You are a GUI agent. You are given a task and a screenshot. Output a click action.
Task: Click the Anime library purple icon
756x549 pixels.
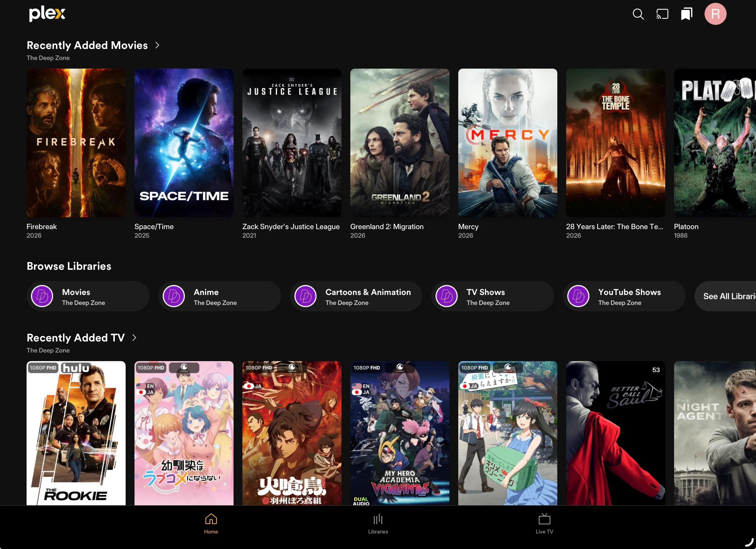coord(174,296)
